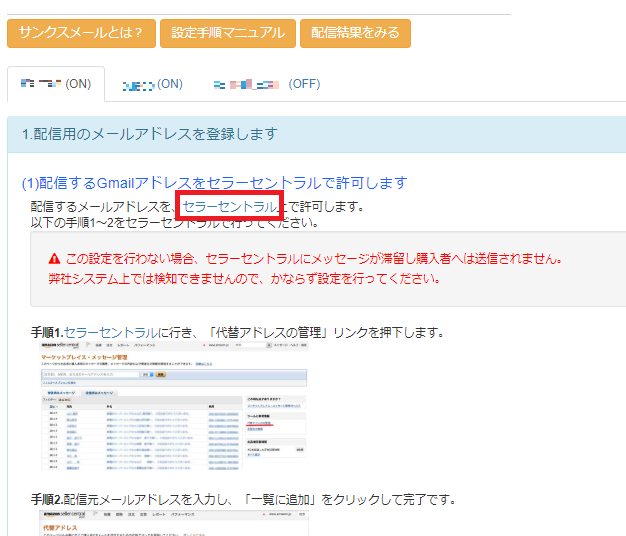The image size is (626, 536).
Task: Click the 弊社システム上では検知できません warning line
Action: point(244,279)
